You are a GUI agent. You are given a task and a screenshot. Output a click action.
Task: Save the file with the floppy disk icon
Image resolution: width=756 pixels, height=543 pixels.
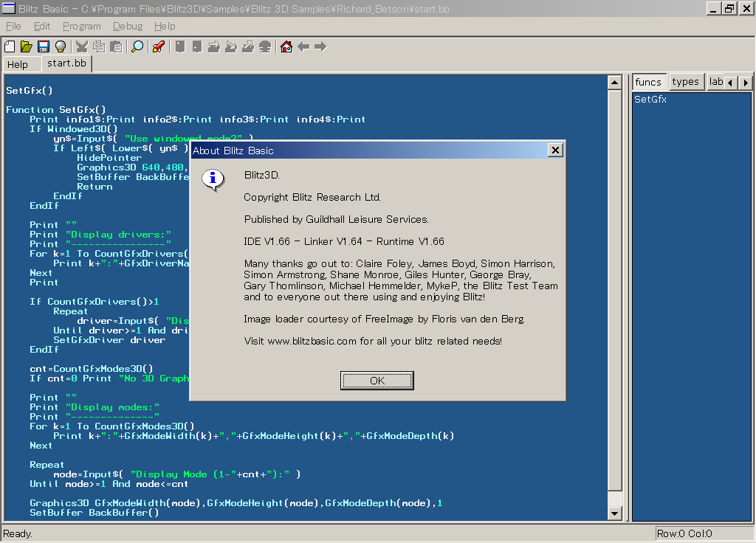[x=44, y=46]
